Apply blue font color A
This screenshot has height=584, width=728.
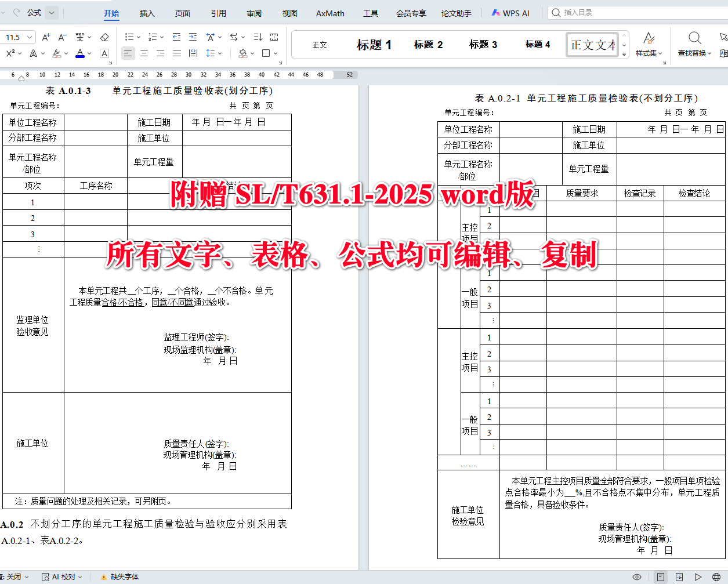click(x=80, y=53)
